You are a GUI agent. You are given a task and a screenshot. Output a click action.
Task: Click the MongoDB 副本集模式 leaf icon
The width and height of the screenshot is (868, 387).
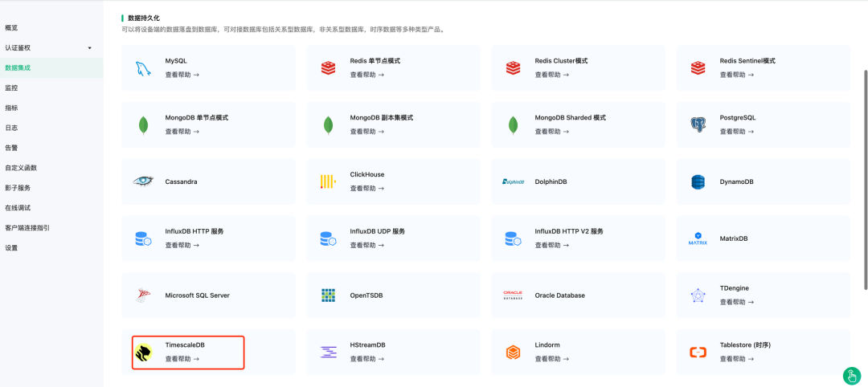pos(328,125)
